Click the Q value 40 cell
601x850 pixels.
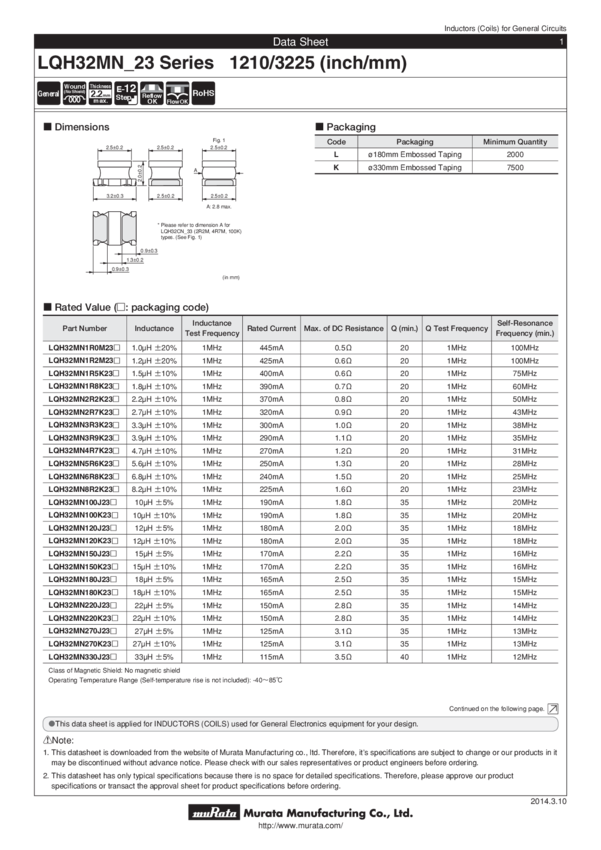[x=405, y=657]
